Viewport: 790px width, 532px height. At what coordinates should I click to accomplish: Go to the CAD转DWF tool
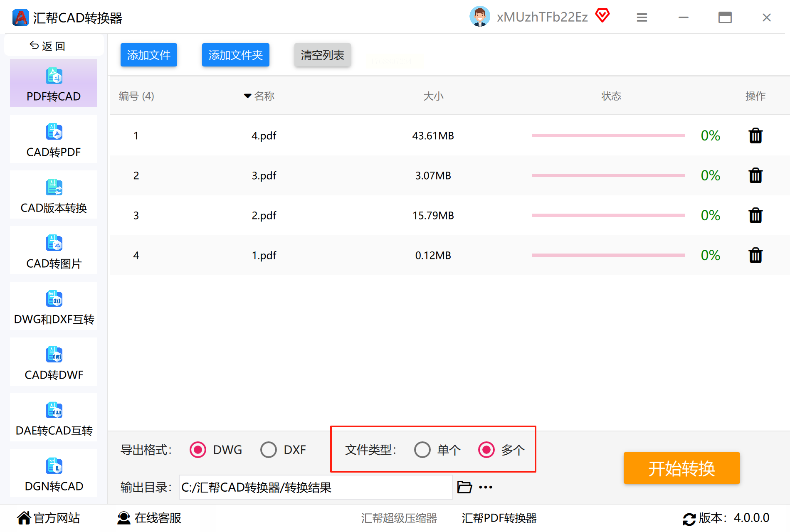click(x=54, y=362)
